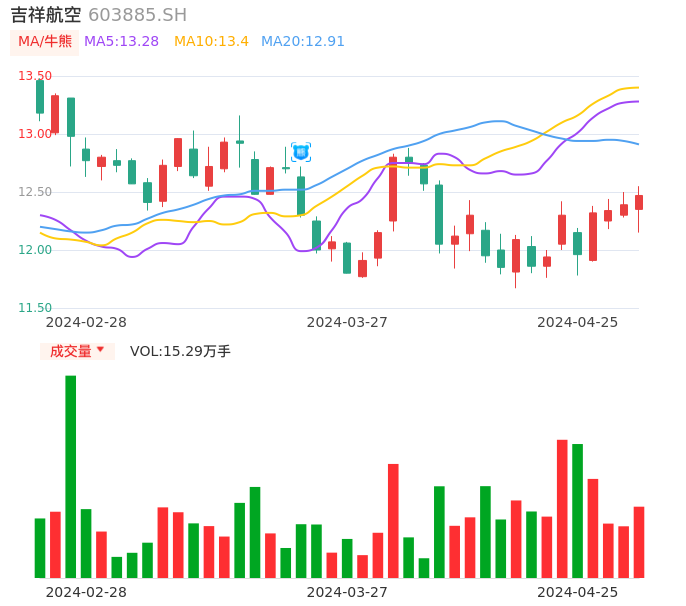Click the 2024-04-25 date label under volume chart
Viewport: 686px width, 606px height.
[577, 592]
